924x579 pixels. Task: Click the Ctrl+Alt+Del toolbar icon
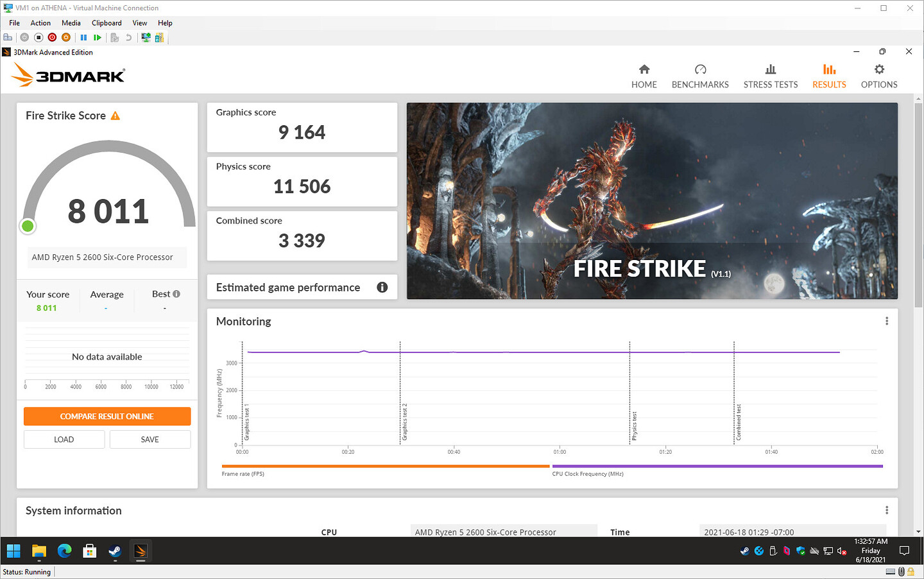(8, 37)
